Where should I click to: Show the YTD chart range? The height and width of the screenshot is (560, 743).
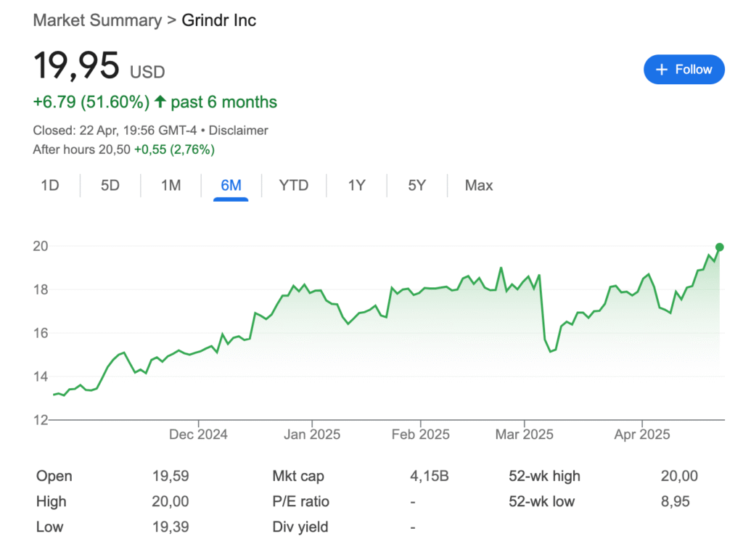click(x=293, y=185)
